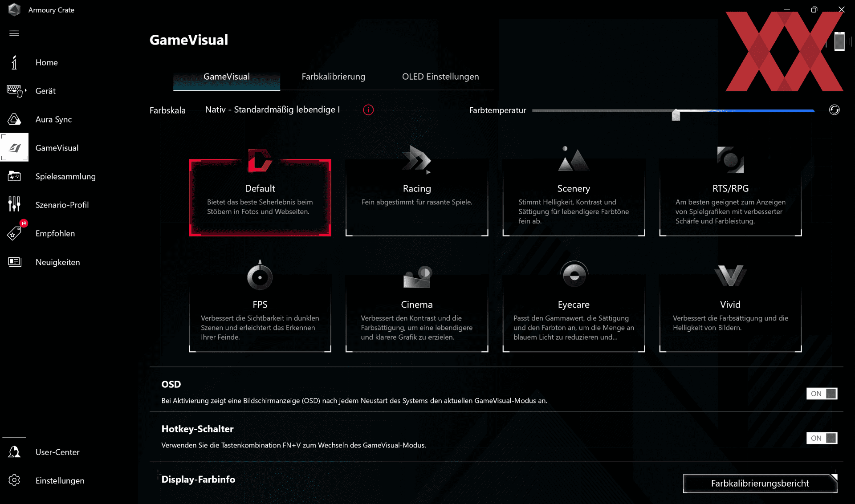Open Aura Sync in the sidebar

pos(53,119)
